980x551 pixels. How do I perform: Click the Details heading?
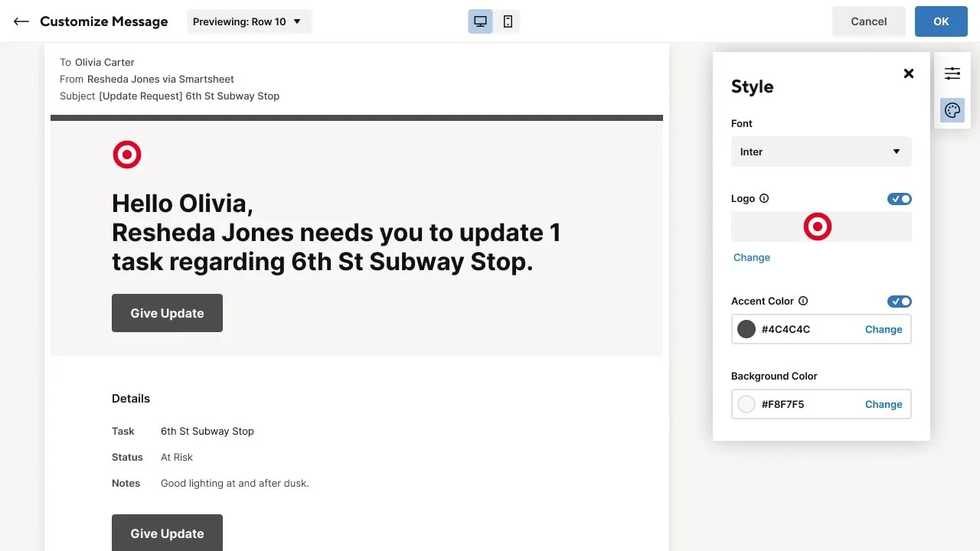pos(131,398)
